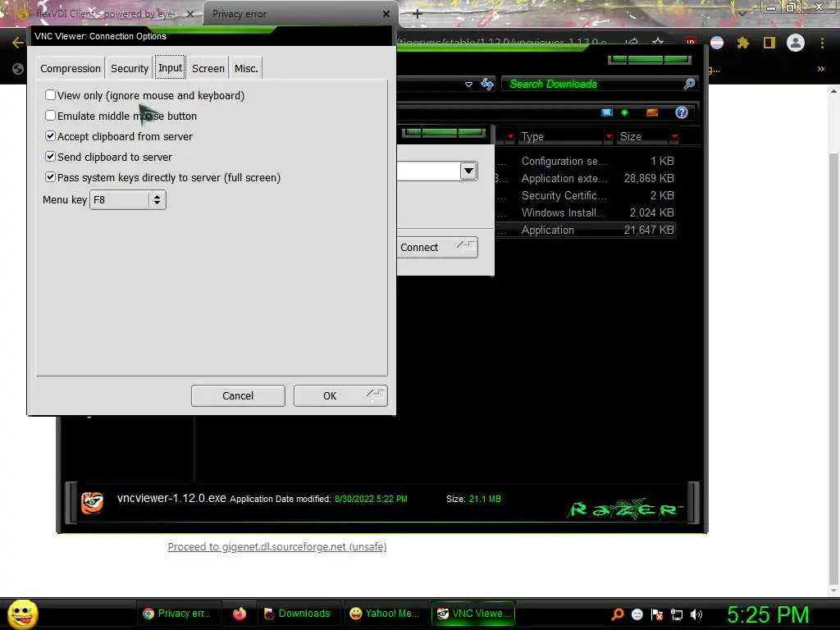Open the server address dropdown arrow in VNC Viewer
The height and width of the screenshot is (630, 840).
click(x=468, y=171)
